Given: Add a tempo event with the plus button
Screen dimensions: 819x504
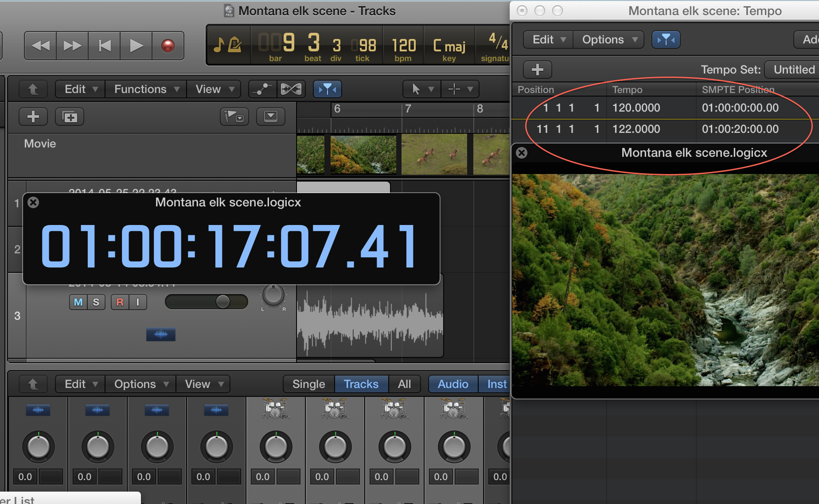Looking at the screenshot, I should (x=538, y=70).
